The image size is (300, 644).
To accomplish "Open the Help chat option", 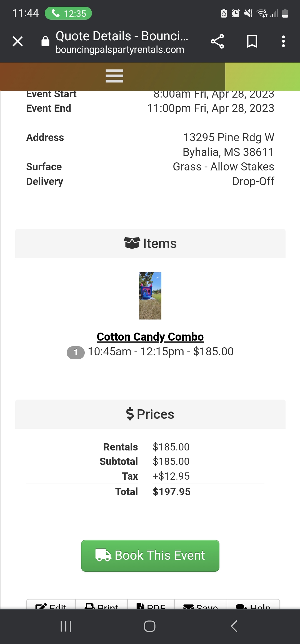I will 253,606.
